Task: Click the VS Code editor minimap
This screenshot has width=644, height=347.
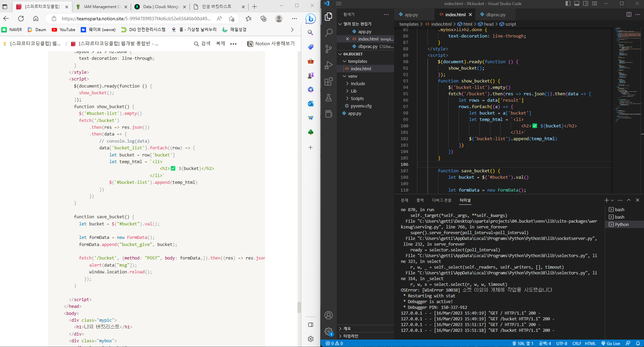Action: (x=627, y=75)
